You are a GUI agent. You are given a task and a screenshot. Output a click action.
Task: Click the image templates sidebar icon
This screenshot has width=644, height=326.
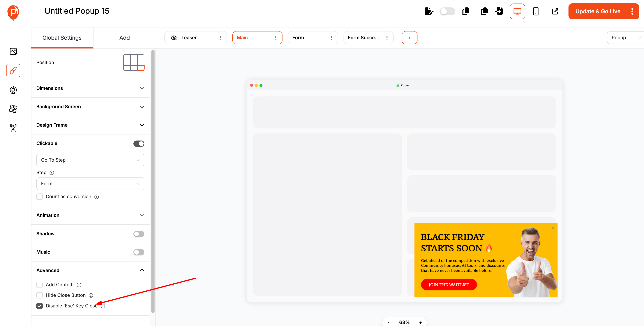13,51
